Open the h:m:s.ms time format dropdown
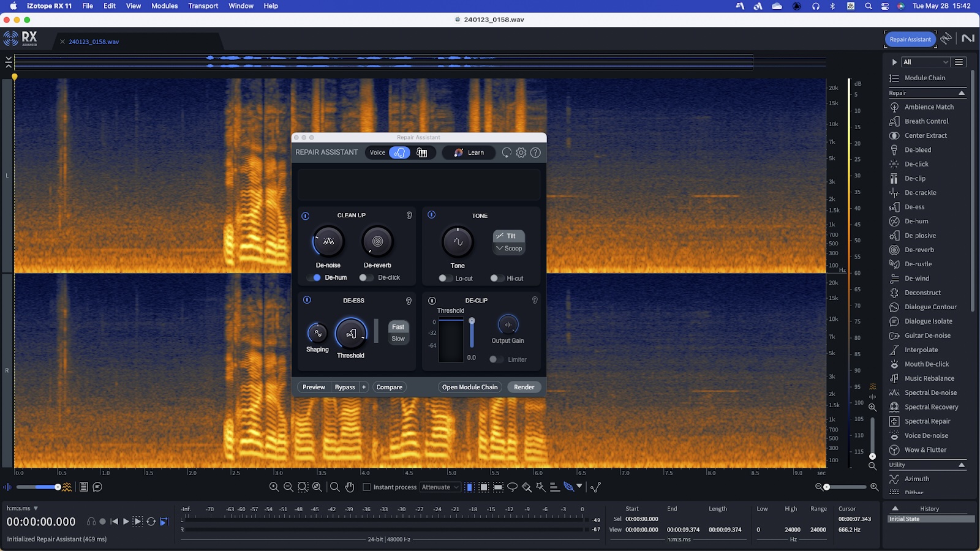 [23, 508]
